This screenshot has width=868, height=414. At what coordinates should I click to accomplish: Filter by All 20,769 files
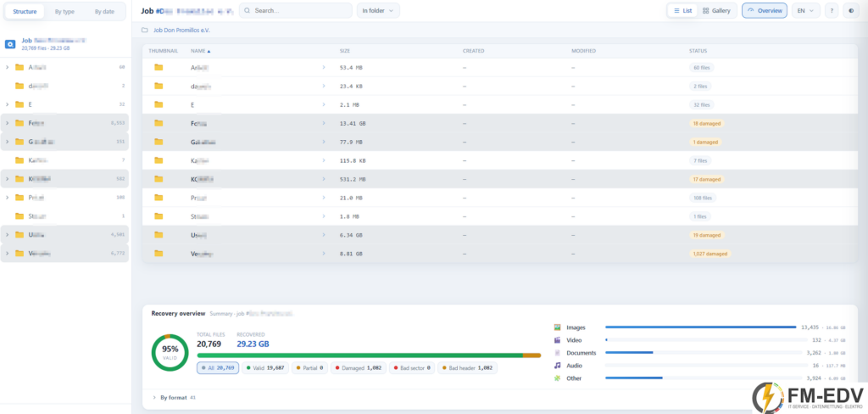[218, 368]
